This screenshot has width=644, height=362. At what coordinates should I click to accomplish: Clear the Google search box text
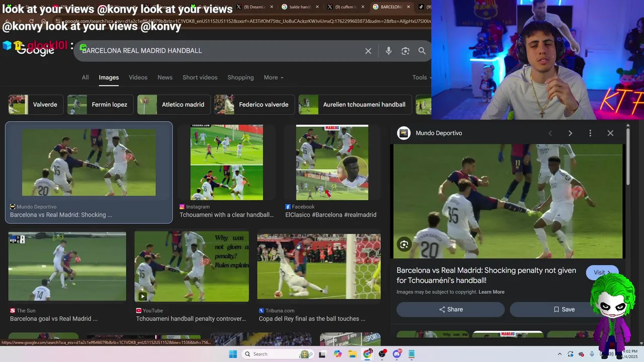(368, 51)
